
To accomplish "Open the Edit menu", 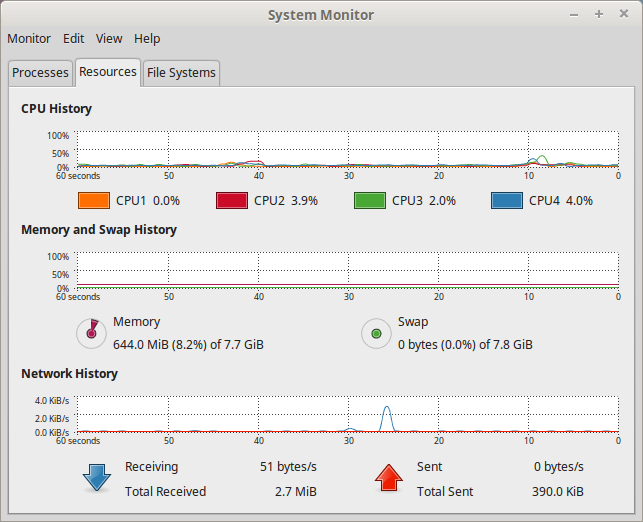I will coord(73,39).
